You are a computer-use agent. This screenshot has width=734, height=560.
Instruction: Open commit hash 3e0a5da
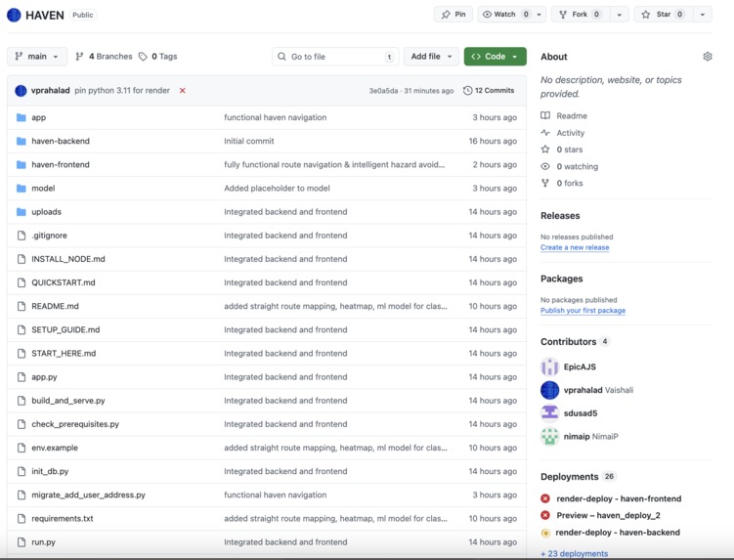pyautogui.click(x=383, y=91)
